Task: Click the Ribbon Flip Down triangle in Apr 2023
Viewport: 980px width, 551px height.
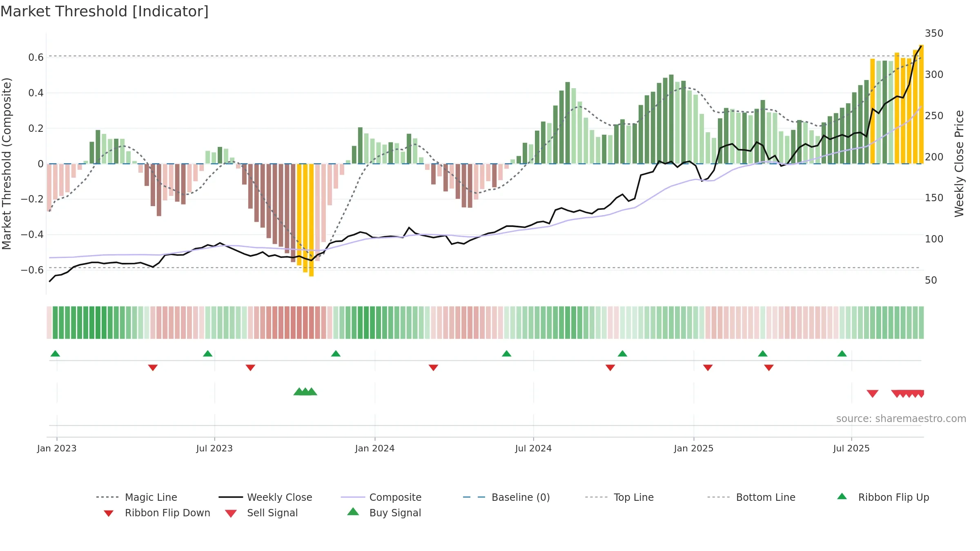Action: (x=153, y=368)
